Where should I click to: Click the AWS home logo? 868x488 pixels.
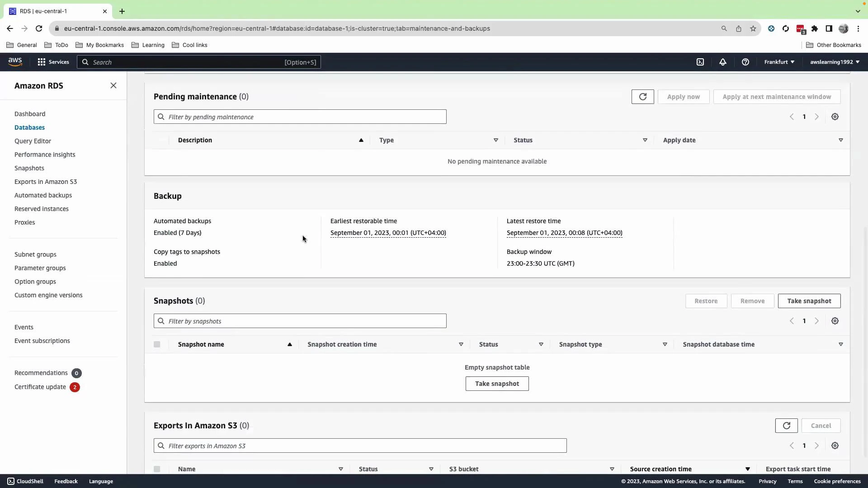click(x=15, y=61)
